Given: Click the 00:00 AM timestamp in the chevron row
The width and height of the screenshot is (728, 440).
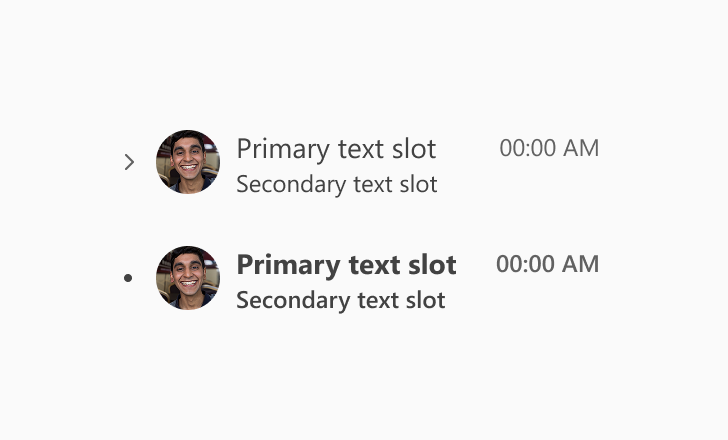Looking at the screenshot, I should point(549,148).
